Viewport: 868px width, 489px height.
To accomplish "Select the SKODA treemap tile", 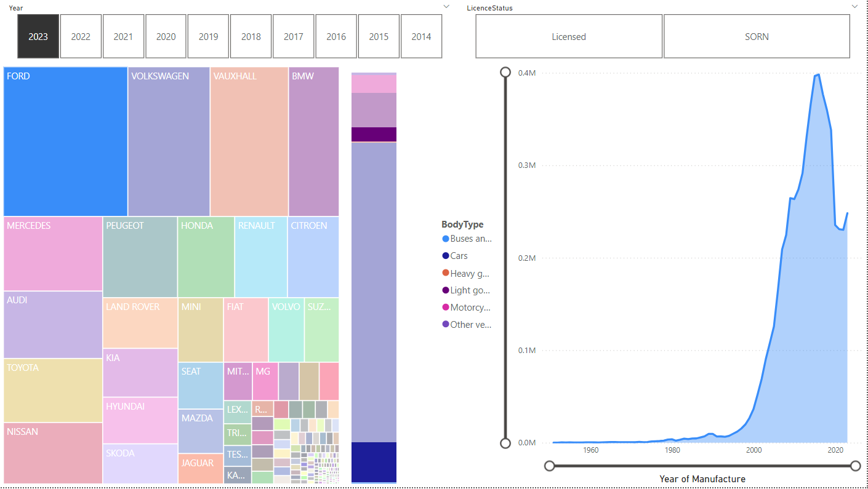I will (140, 464).
